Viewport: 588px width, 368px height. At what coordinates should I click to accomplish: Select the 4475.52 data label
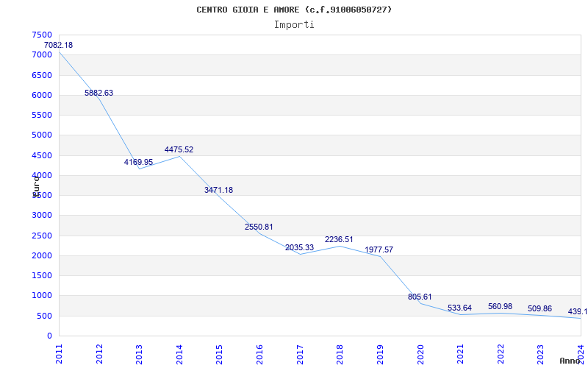click(x=179, y=149)
